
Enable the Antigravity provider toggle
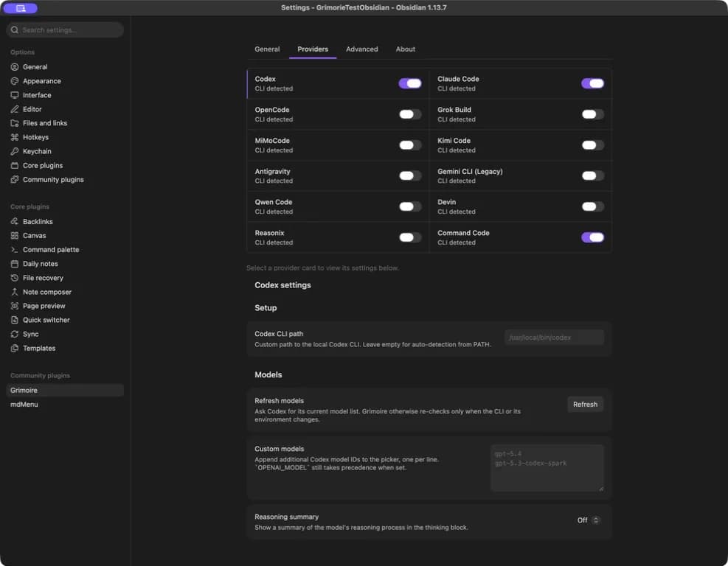410,176
